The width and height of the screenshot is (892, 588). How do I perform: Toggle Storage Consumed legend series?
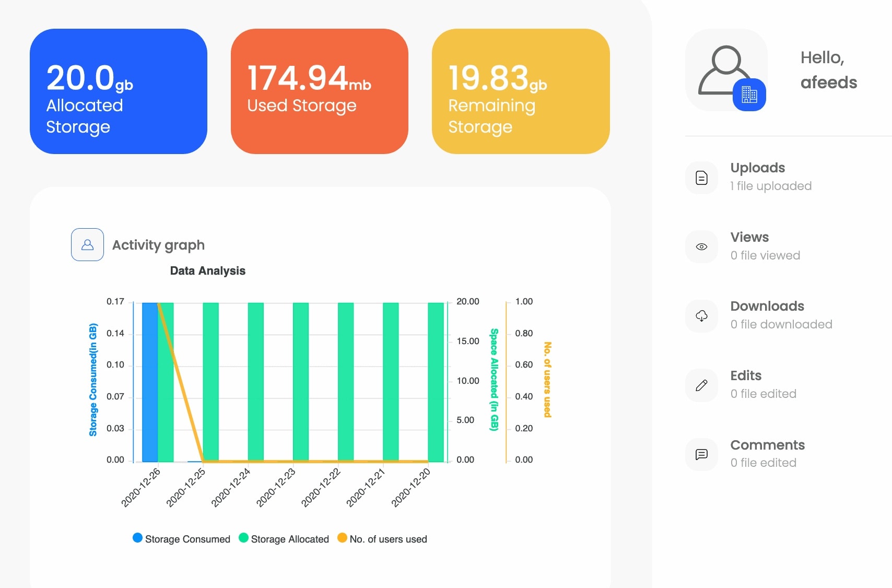[181, 538]
